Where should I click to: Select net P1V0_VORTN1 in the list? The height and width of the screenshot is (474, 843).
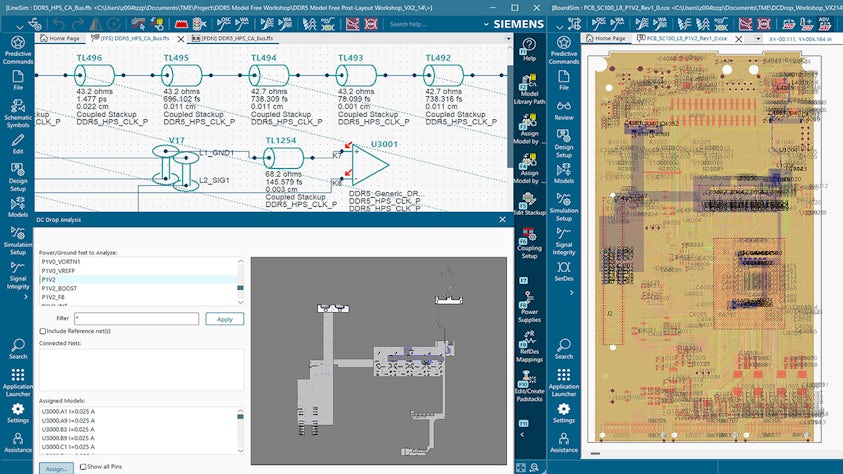[138, 262]
